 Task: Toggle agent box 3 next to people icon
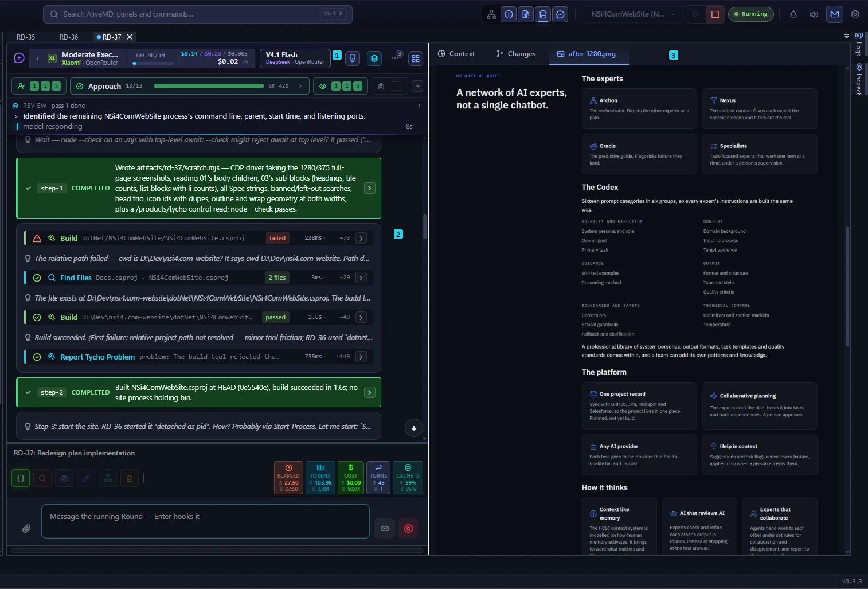click(56, 86)
